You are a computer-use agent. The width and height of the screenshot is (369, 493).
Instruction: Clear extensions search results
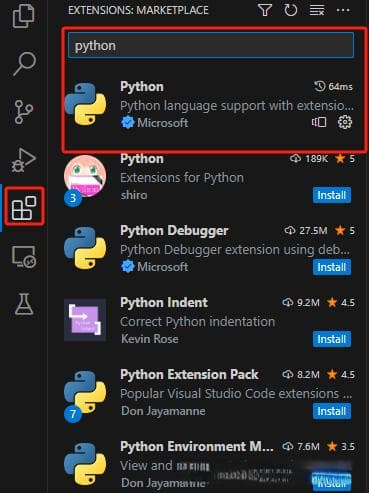click(317, 10)
